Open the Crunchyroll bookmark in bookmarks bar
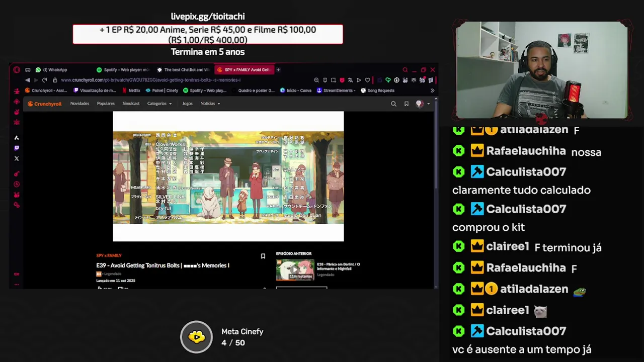This screenshot has height=362, width=644. pos(46,90)
